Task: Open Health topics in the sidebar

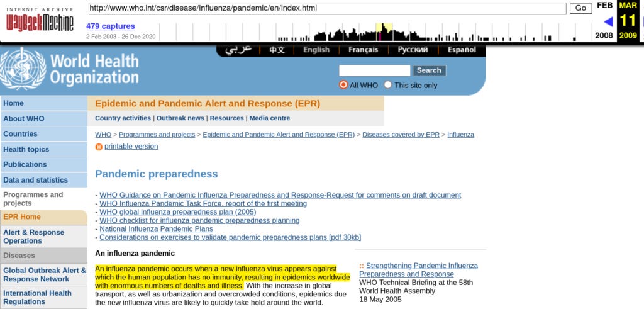Action: click(x=43, y=149)
